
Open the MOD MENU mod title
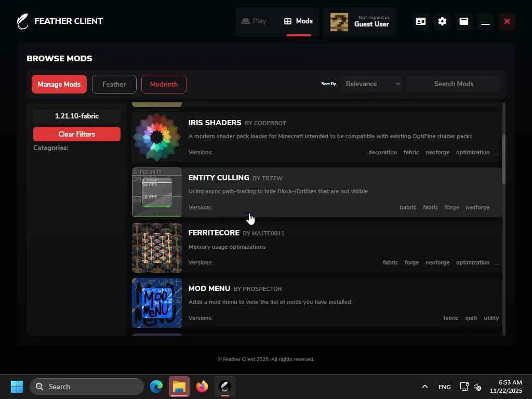coord(209,288)
